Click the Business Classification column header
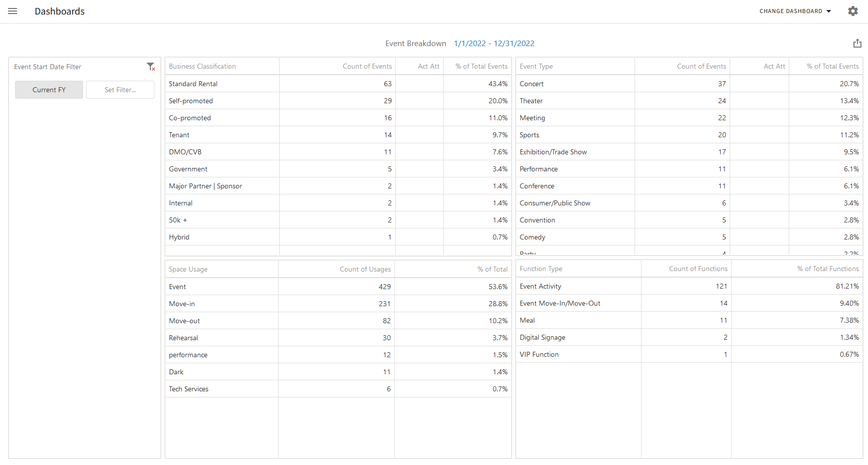This screenshot has height=465, width=868. 202,66
